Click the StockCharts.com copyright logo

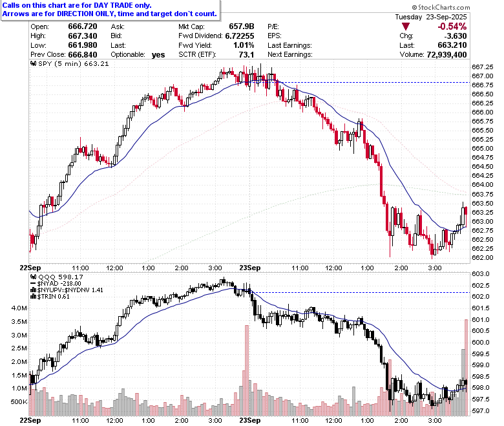pos(441,7)
